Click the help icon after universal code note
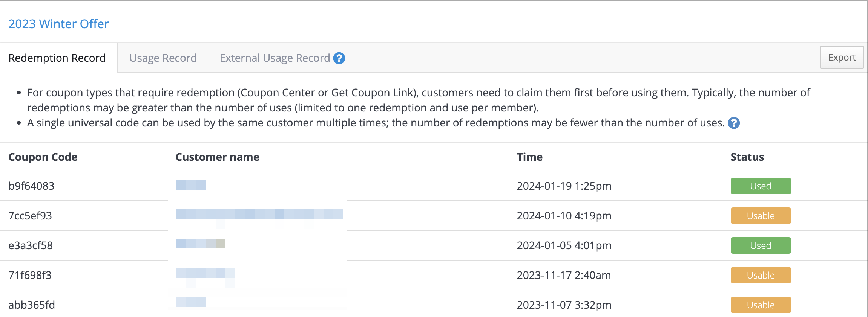 pos(733,123)
